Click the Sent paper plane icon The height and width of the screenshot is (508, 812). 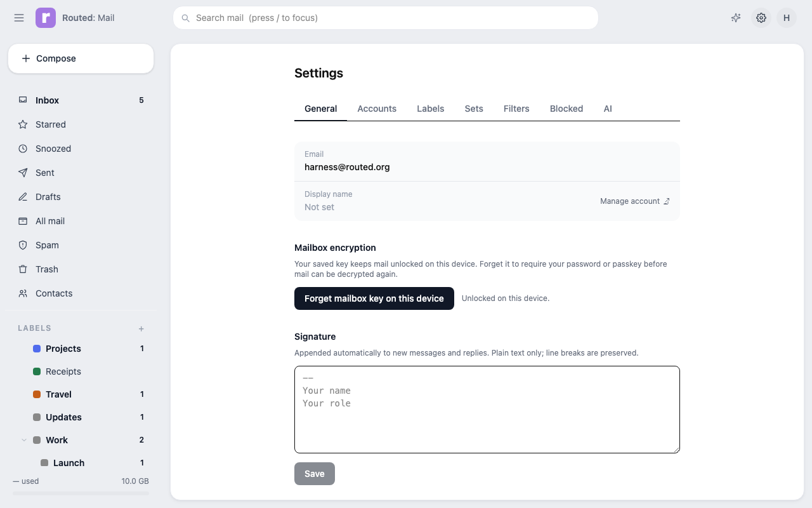pos(23,173)
